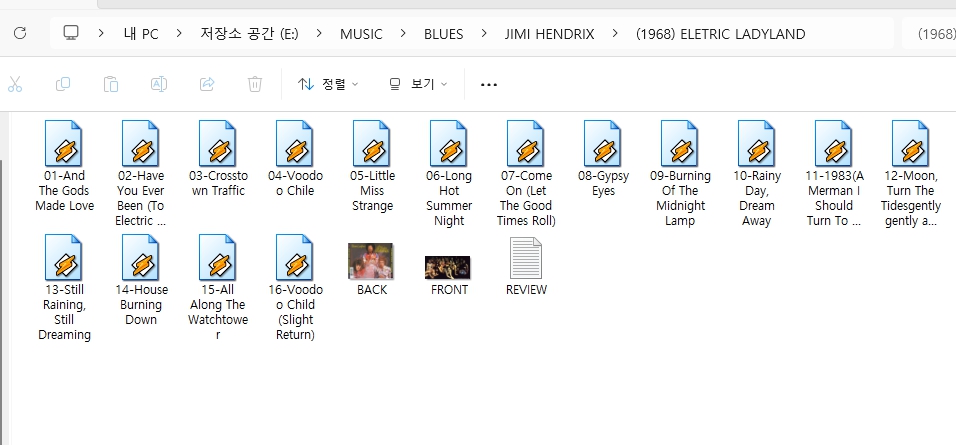Click the Copy icon in toolbar
Image resolution: width=956 pixels, height=445 pixels.
coord(63,84)
